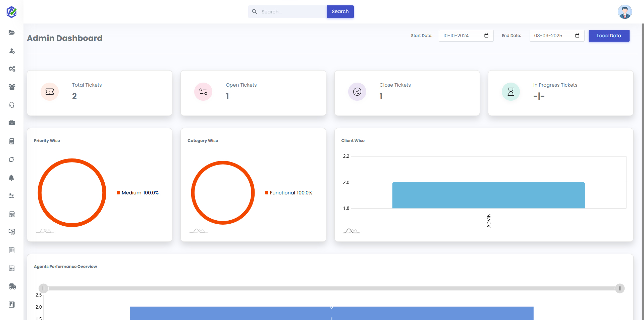Open the briefcase sidebar icon
The height and width of the screenshot is (320, 644).
tap(12, 123)
